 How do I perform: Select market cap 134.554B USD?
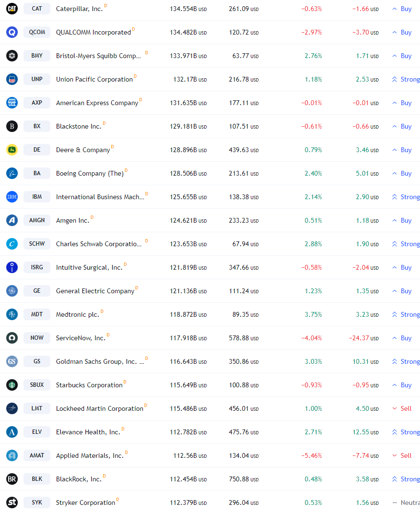tap(188, 9)
